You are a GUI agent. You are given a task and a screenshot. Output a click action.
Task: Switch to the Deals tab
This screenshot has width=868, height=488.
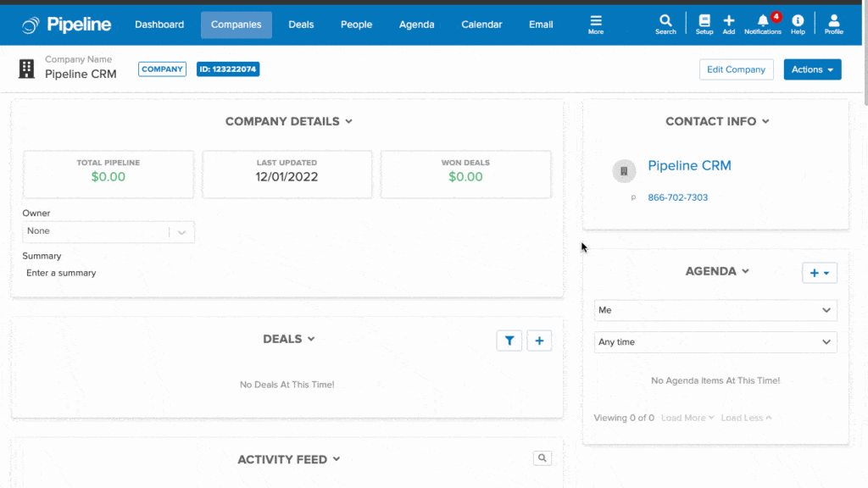point(301,25)
